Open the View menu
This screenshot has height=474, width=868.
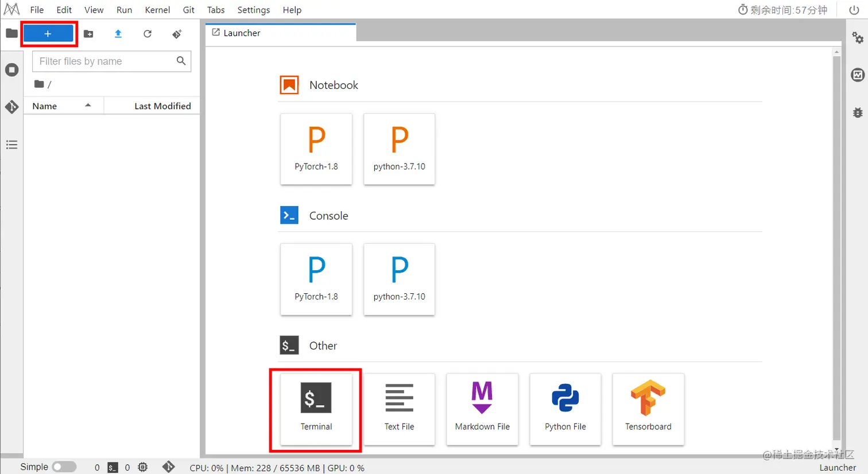pyautogui.click(x=94, y=10)
